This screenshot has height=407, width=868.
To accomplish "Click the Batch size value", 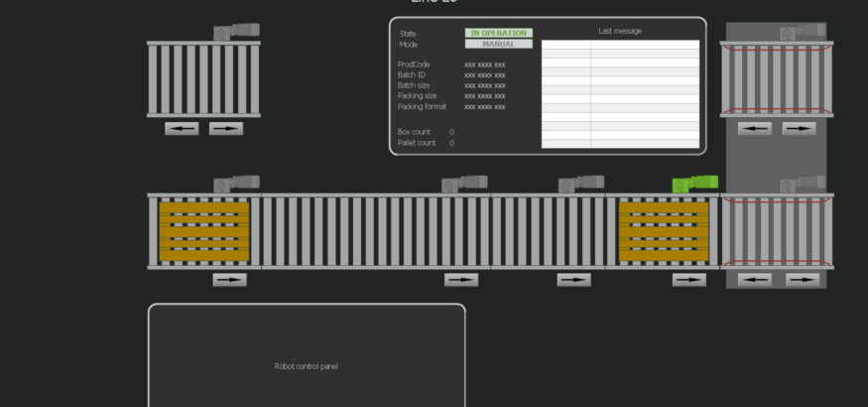I will point(485,85).
